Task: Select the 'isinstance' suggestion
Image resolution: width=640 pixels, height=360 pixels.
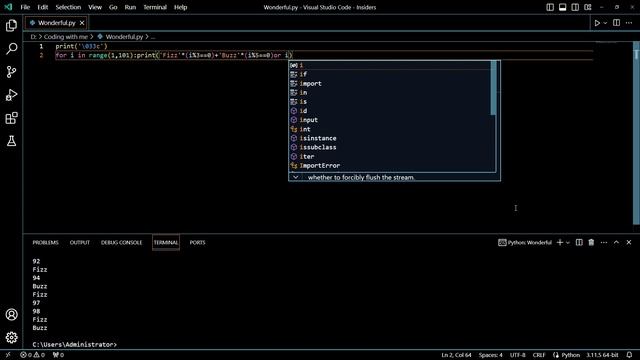Action: point(390,138)
